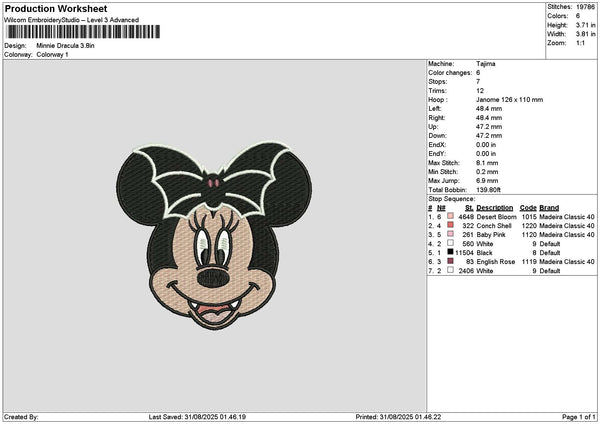600x424 pixels.
Task: Click the Height value "3.71 in"
Action: 585,25
